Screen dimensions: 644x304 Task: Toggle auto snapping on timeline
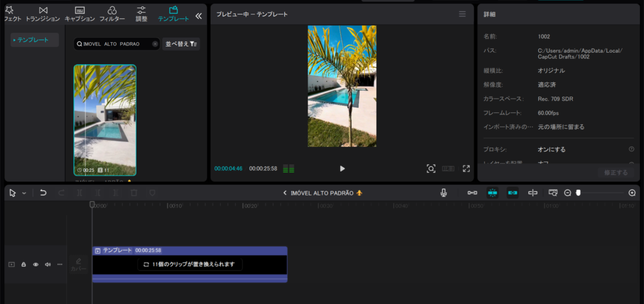[492, 193]
